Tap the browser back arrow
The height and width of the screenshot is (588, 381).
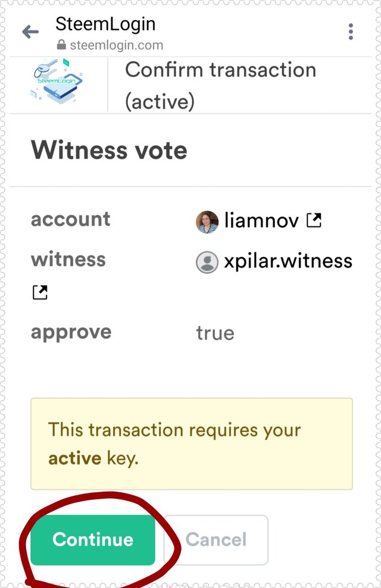[x=30, y=32]
